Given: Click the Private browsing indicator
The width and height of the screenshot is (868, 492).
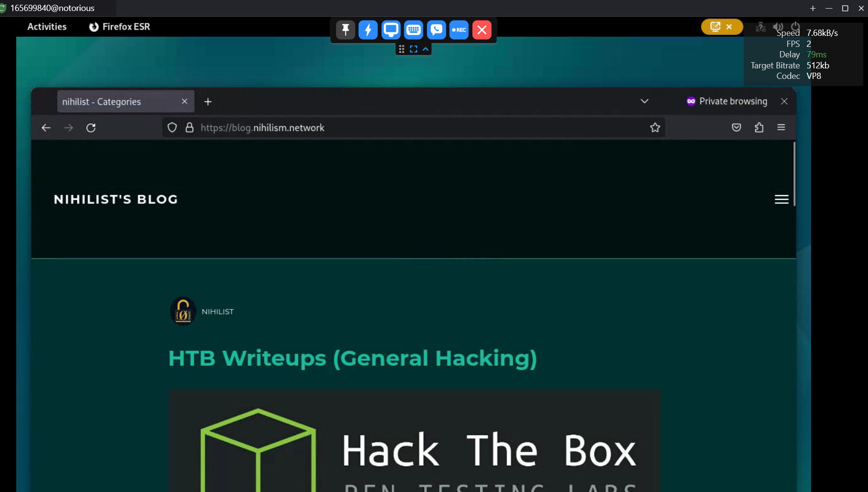Looking at the screenshot, I should click(x=727, y=101).
